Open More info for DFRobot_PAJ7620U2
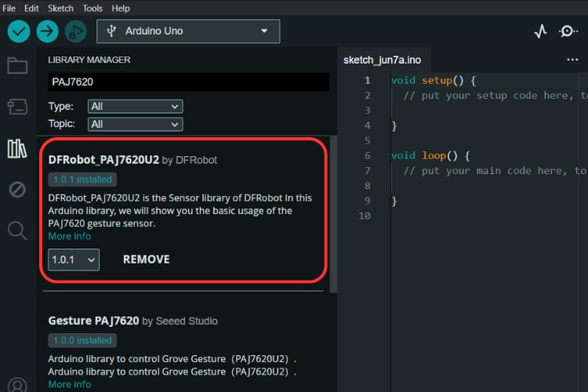 [69, 236]
